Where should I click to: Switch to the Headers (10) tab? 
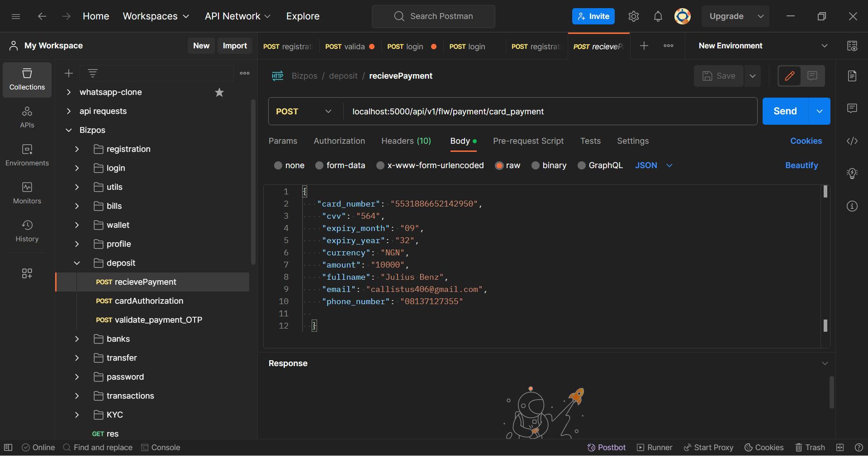point(406,141)
